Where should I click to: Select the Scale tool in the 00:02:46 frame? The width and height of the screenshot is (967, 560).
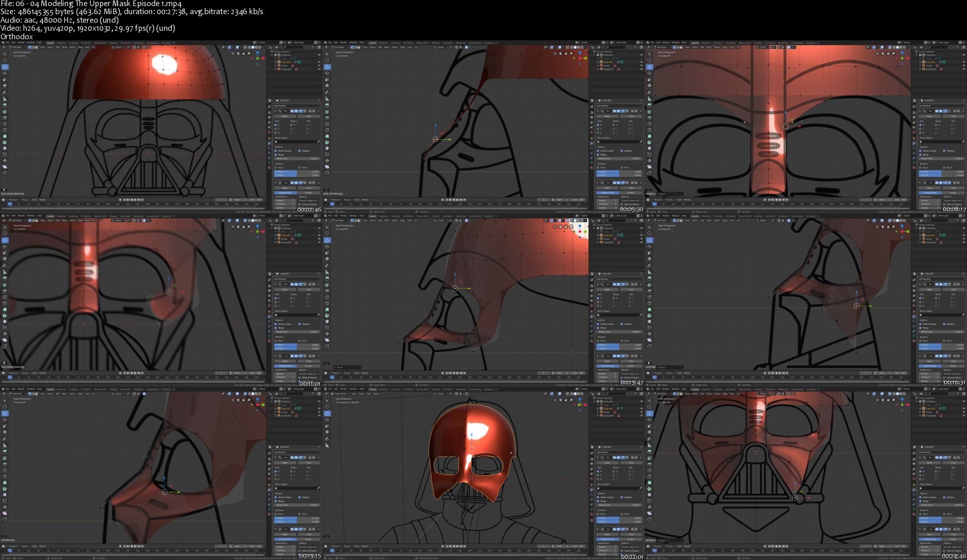click(5, 80)
